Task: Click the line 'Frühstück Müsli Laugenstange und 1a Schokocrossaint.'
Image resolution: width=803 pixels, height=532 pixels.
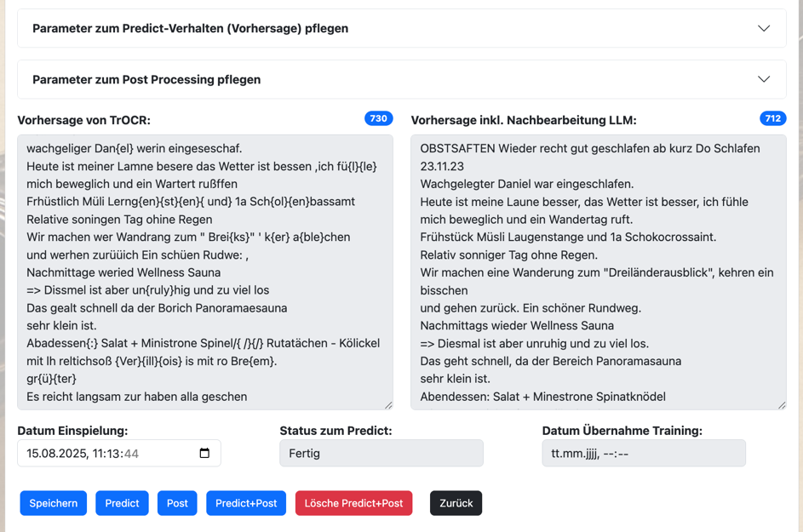Action: 568,237
